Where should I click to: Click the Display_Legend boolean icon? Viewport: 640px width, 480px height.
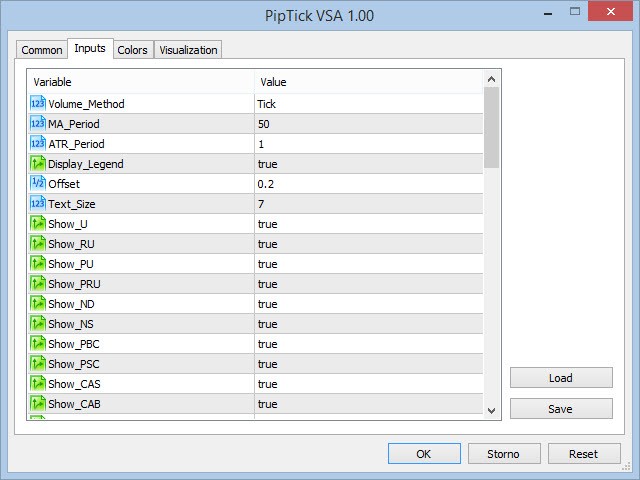38,163
